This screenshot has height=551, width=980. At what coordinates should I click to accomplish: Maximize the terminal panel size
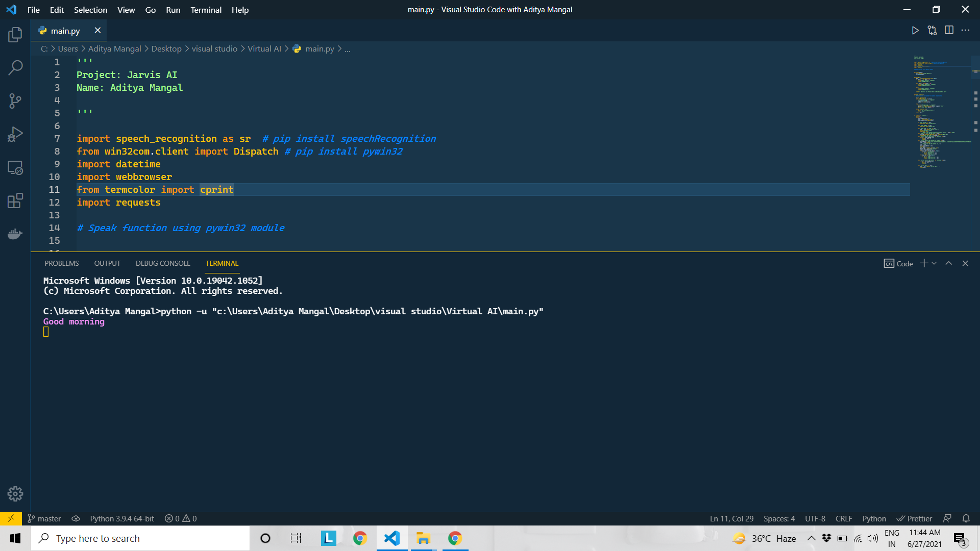[x=949, y=263]
